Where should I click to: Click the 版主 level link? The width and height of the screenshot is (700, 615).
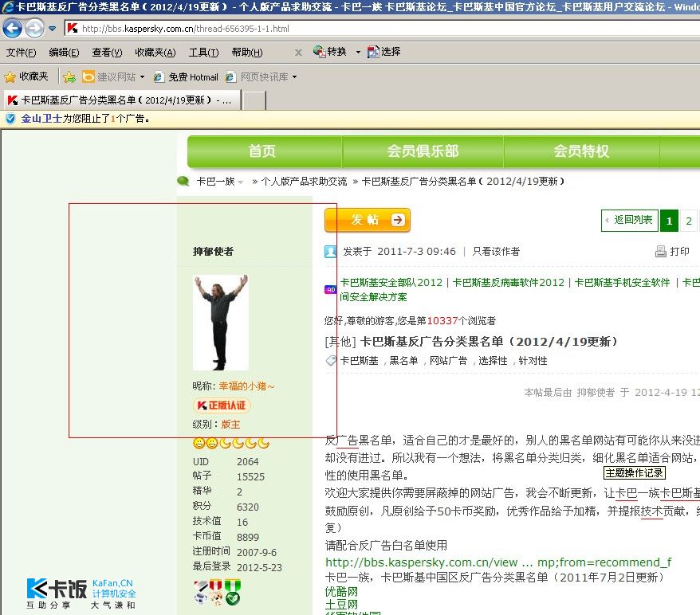point(230,424)
